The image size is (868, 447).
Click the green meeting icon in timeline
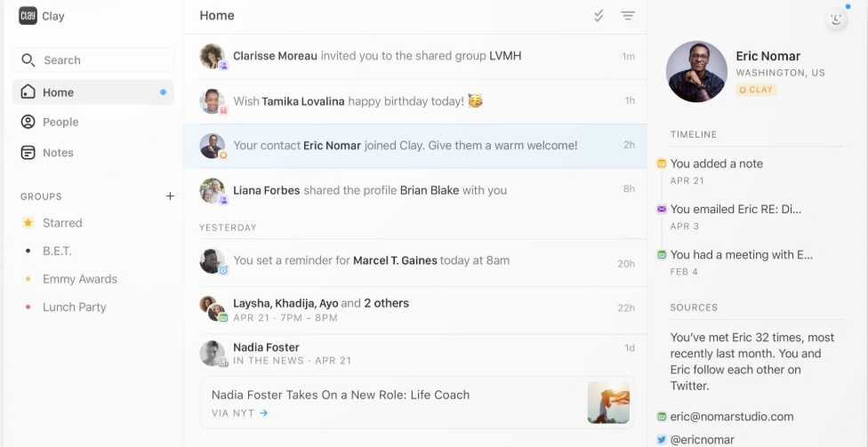coord(662,255)
